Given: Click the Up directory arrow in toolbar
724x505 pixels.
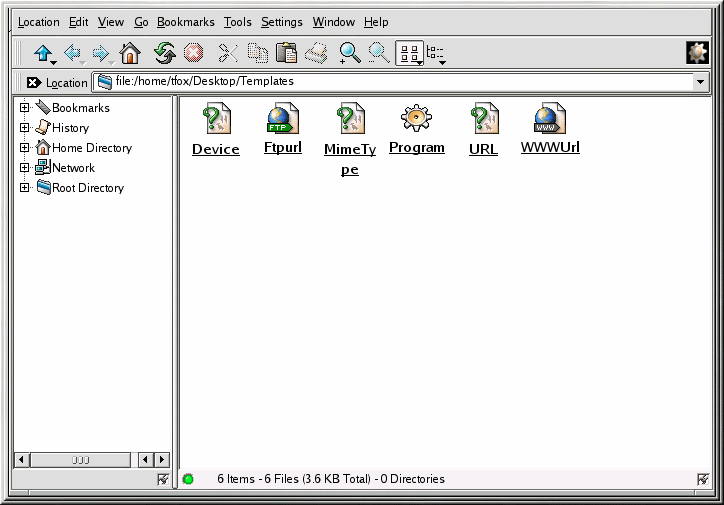Looking at the screenshot, I should pos(42,53).
